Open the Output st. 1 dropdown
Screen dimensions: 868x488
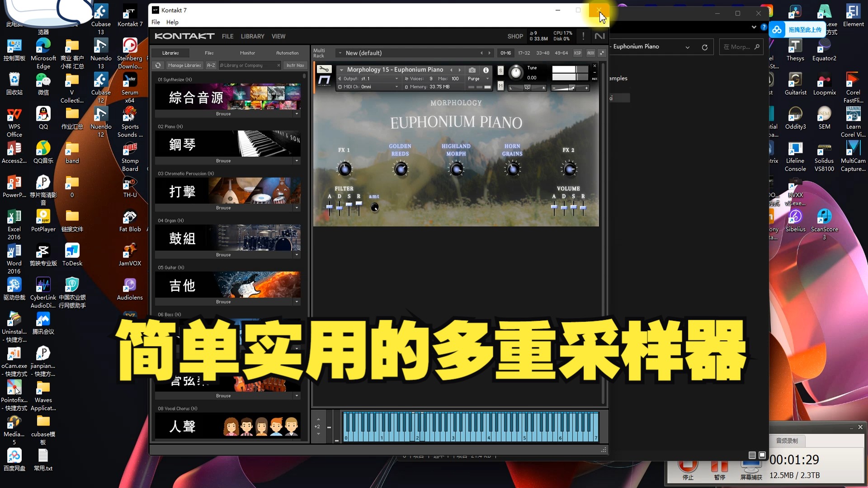[368, 79]
